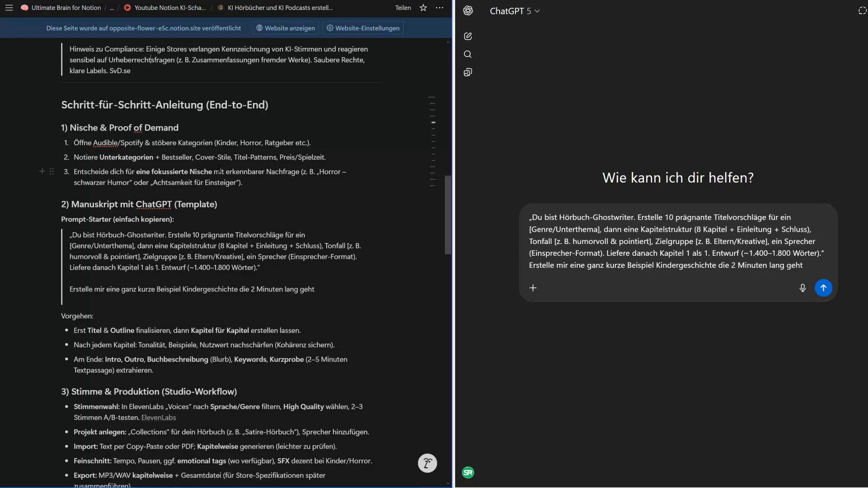Click the Website anzeigen button
This screenshot has width=868, height=488.
coord(285,28)
